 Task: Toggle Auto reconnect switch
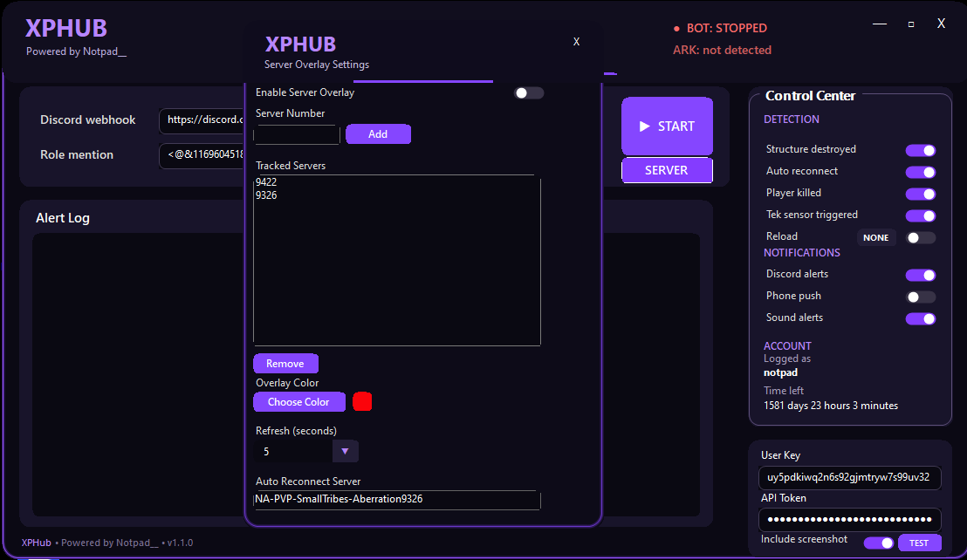pyautogui.click(x=921, y=172)
